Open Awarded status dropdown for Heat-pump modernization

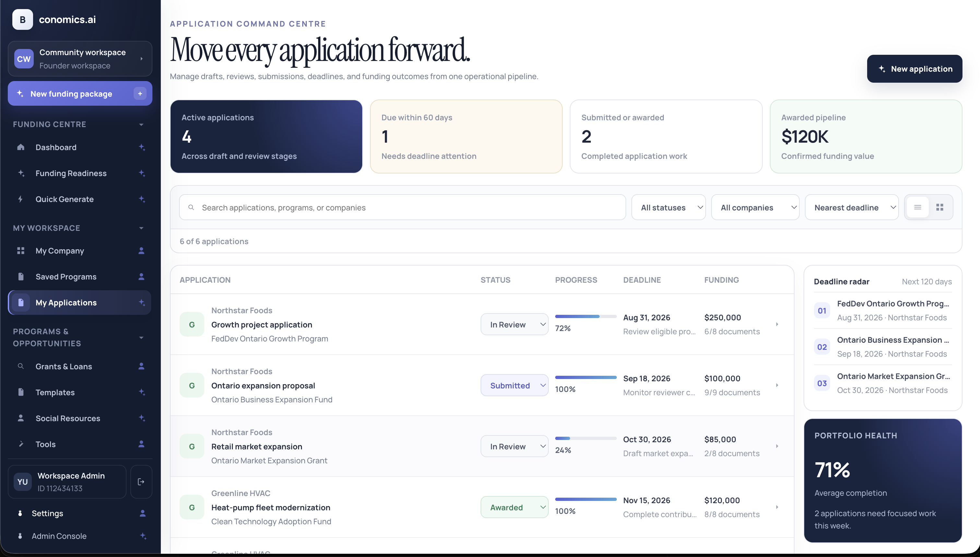tap(514, 507)
